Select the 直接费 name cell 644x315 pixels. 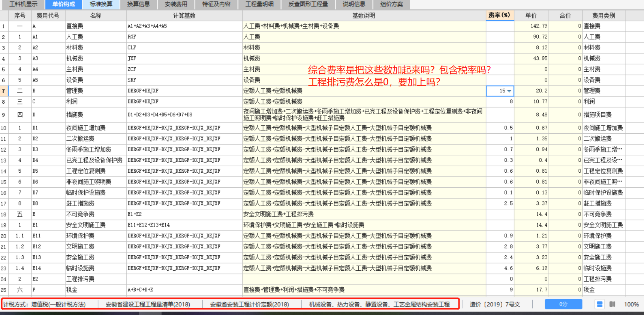(x=96, y=26)
